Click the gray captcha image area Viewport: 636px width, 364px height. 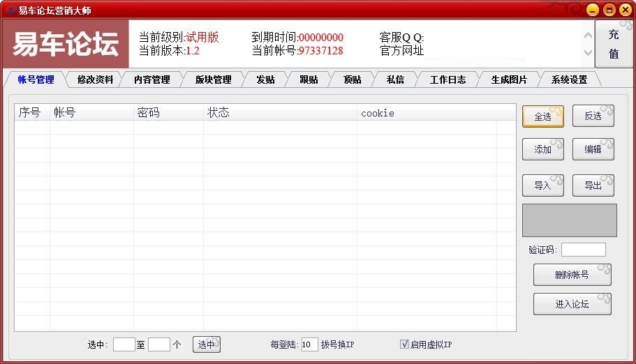570,220
